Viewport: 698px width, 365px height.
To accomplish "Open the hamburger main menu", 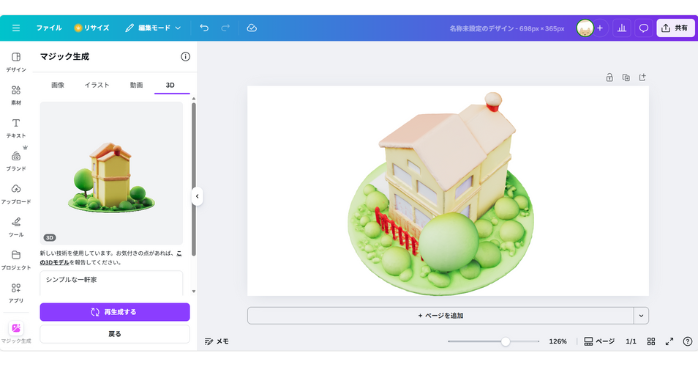I will click(16, 28).
